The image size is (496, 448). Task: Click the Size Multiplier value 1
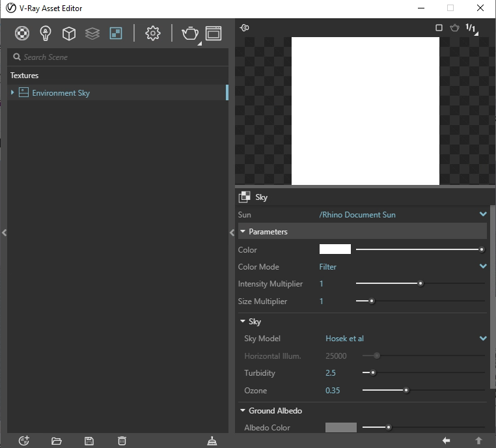(322, 301)
